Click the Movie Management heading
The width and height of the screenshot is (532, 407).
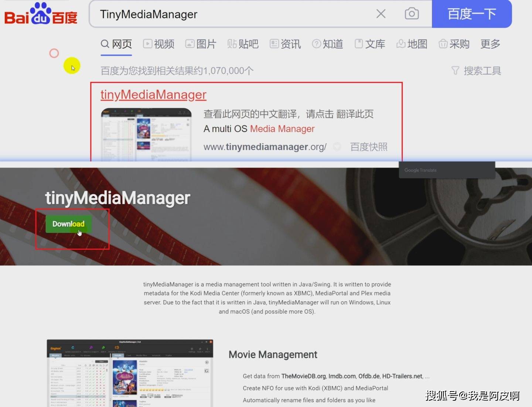coord(273,355)
